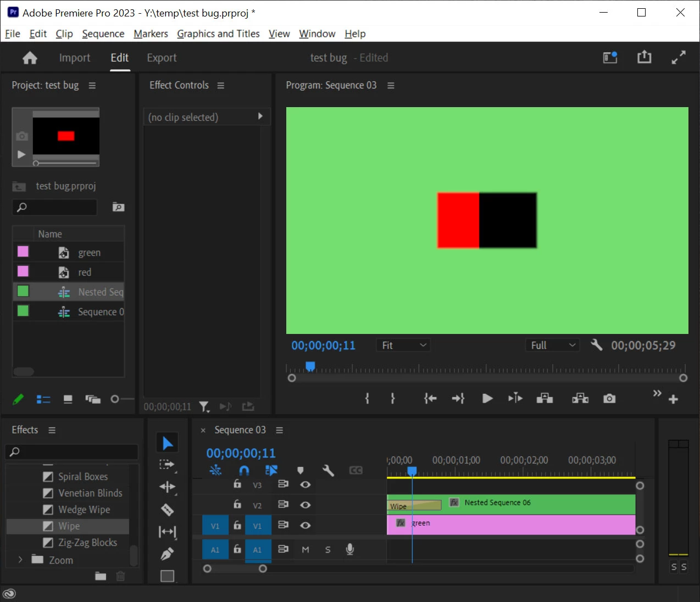Show more transport buttons chevron
Image resolution: width=700 pixels, height=602 pixels.
[657, 393]
